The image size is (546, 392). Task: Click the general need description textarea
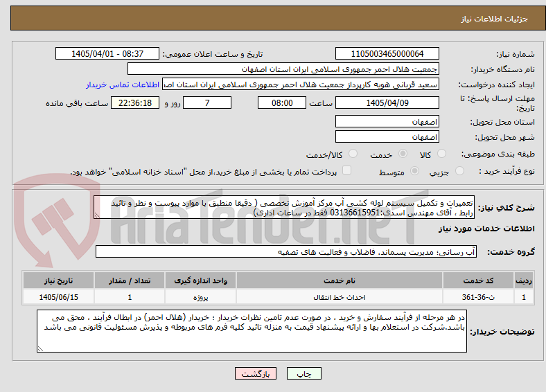click(284, 207)
